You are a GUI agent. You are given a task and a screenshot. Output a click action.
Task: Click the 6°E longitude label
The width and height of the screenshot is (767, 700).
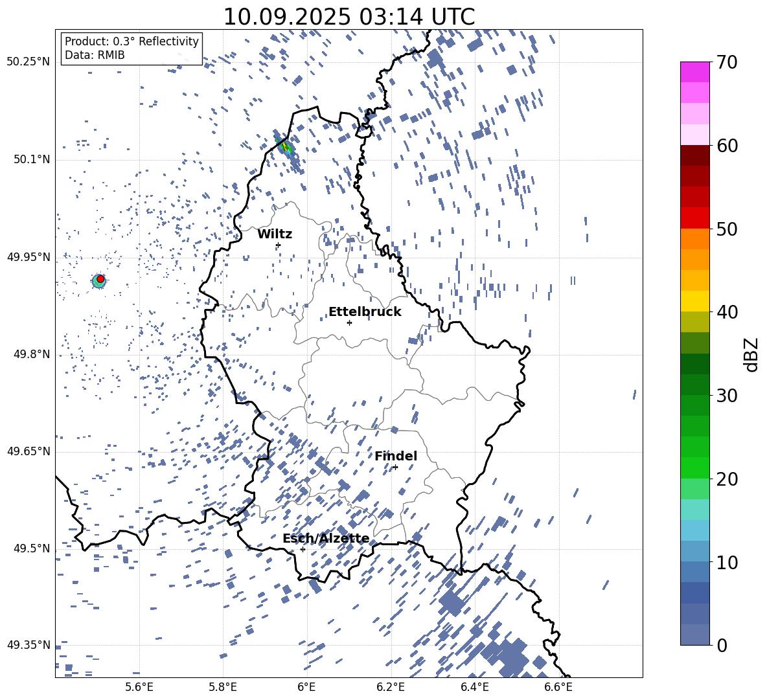point(306,687)
